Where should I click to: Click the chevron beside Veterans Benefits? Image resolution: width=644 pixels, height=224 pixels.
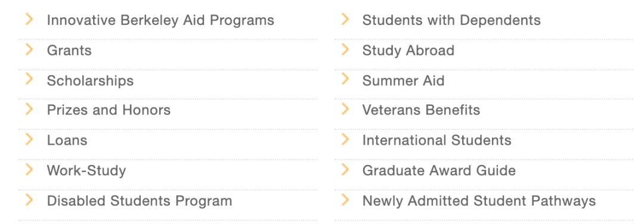tap(345, 109)
